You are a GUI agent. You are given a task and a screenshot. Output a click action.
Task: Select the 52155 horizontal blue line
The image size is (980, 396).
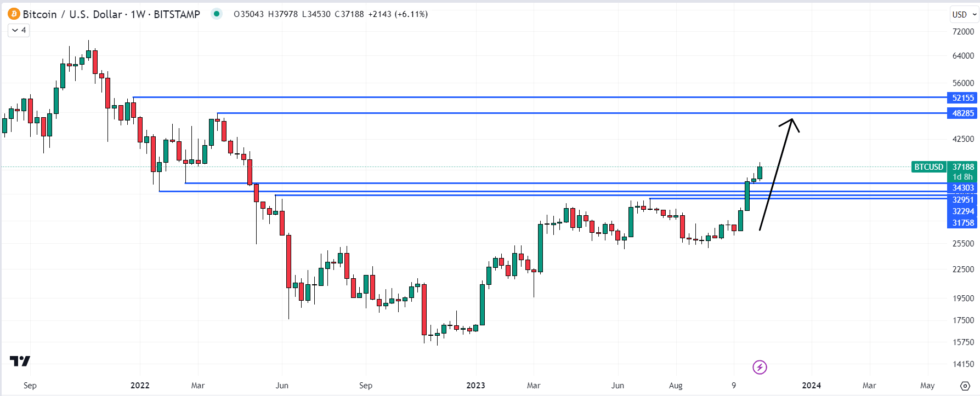tap(540, 97)
